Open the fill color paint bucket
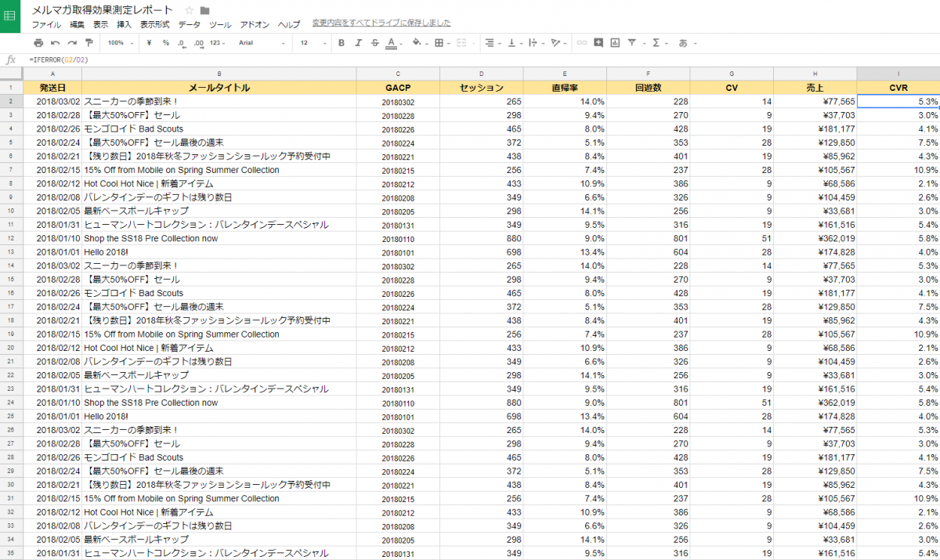Screen dimensions: 940x560 417,42
